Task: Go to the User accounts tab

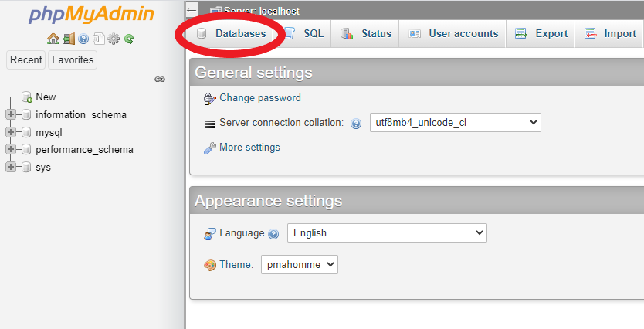Action: click(x=452, y=34)
